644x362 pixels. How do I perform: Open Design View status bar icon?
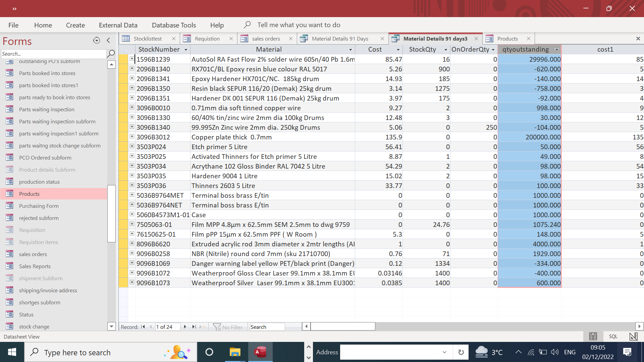coord(633,337)
